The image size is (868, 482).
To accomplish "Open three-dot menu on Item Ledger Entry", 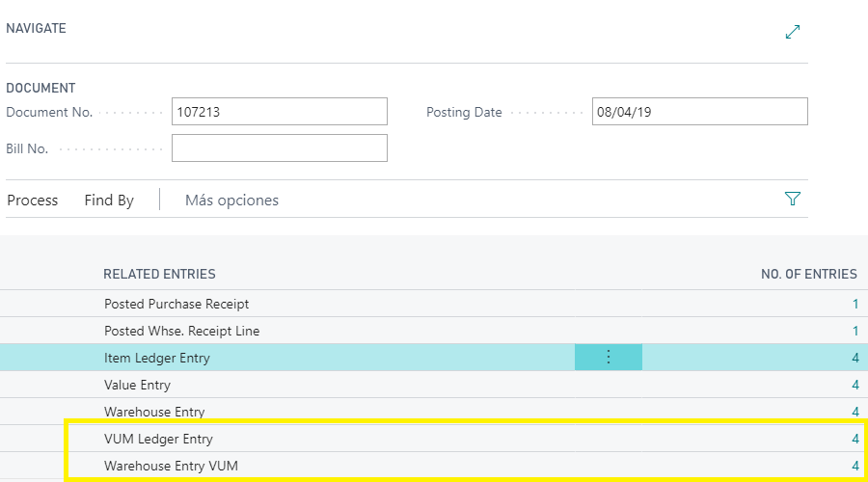I will [609, 358].
